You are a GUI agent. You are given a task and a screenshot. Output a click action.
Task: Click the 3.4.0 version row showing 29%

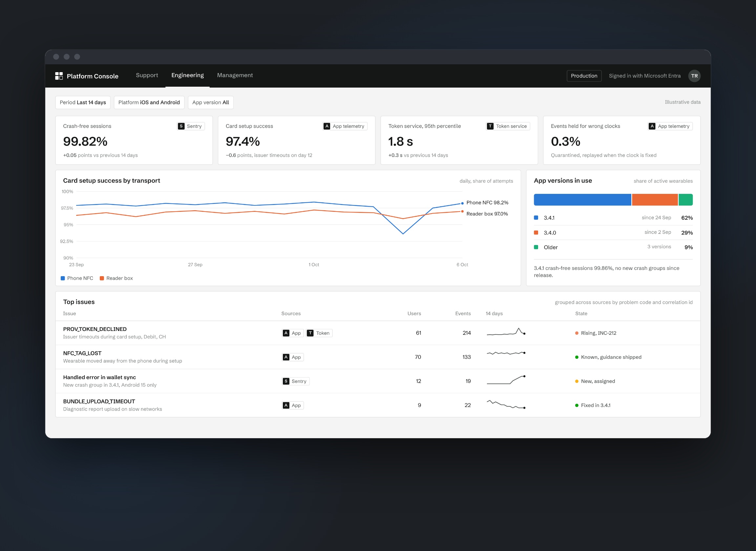point(613,233)
